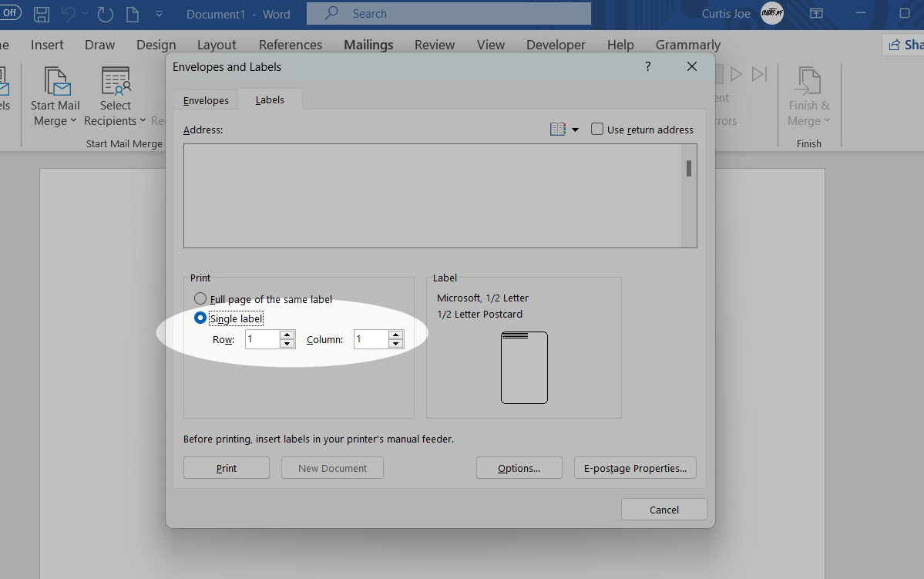Select the Single label option

tap(200, 318)
